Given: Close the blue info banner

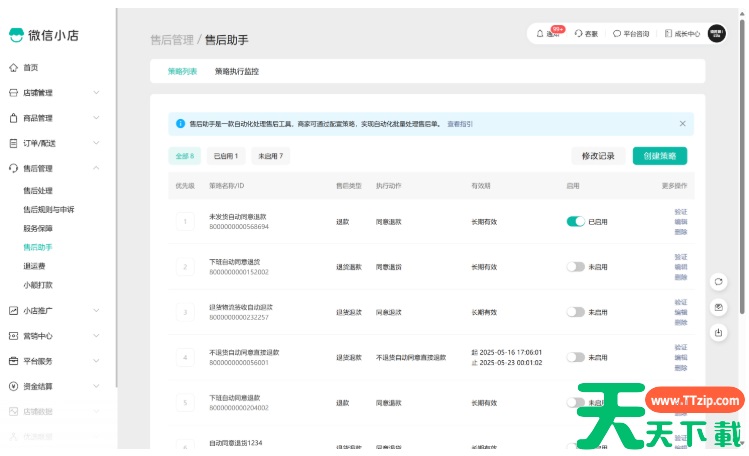Looking at the screenshot, I should point(683,124).
